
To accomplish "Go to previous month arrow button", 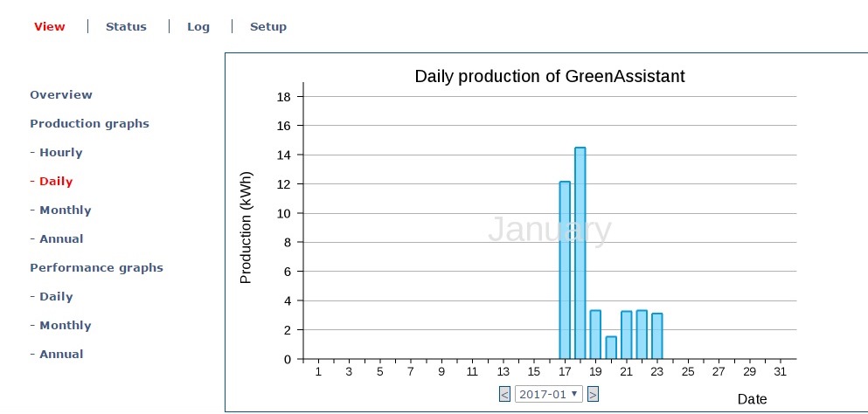I will pyautogui.click(x=504, y=394).
